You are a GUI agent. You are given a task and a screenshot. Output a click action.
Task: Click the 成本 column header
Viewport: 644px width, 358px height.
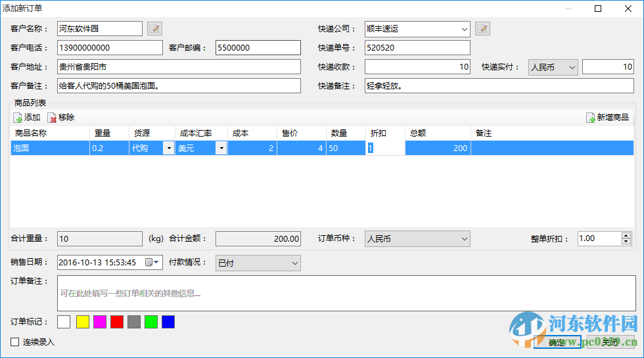(252, 133)
